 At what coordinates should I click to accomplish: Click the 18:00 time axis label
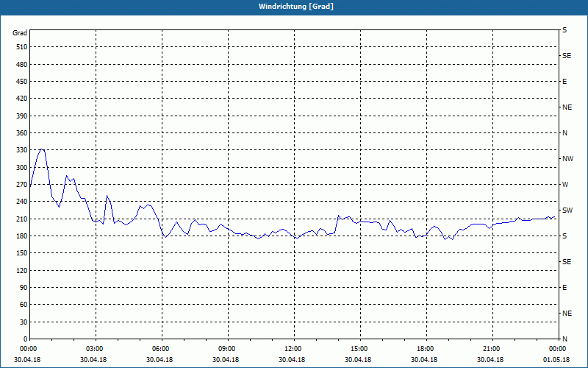tap(426, 349)
